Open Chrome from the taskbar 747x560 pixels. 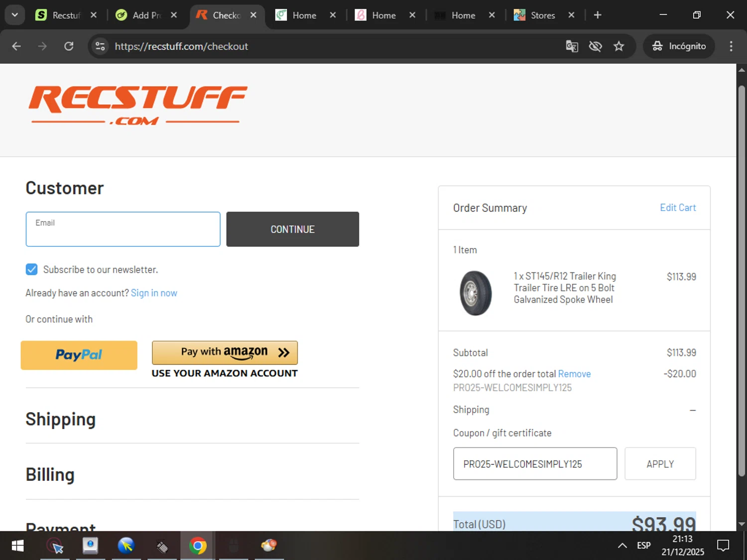tap(198, 546)
